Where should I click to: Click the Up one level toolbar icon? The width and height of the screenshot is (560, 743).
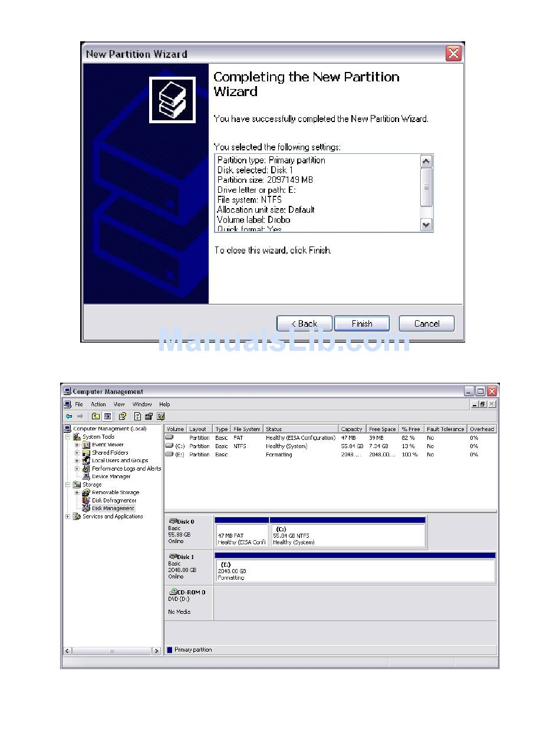(95, 416)
